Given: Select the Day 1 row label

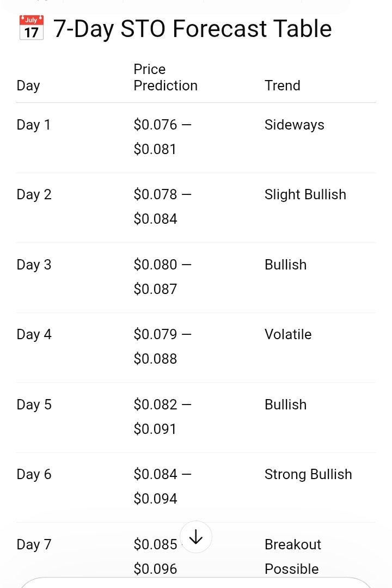Looking at the screenshot, I should click(33, 125).
